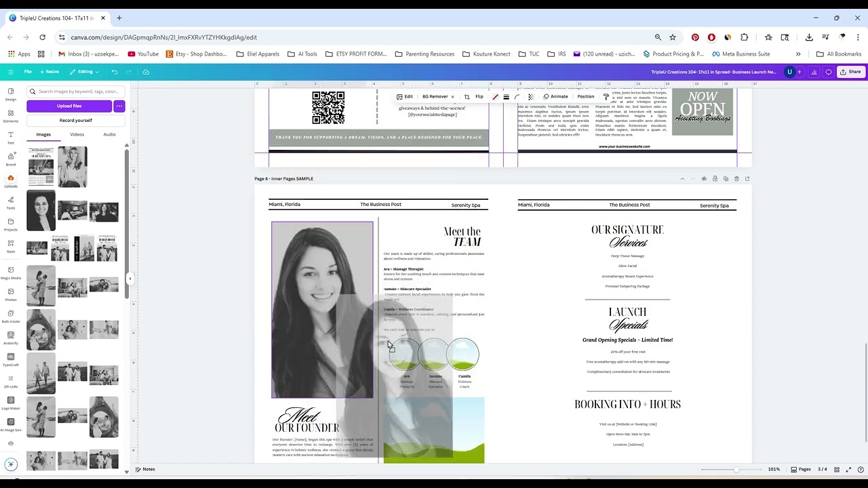This screenshot has width=868, height=488.
Task: Open the Bulk create app
Action: tap(10, 316)
